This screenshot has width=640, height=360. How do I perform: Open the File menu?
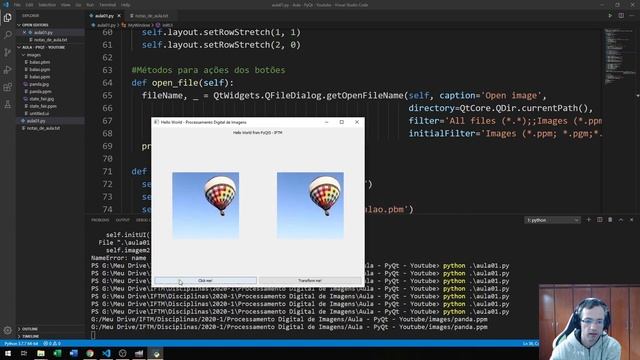point(17,5)
